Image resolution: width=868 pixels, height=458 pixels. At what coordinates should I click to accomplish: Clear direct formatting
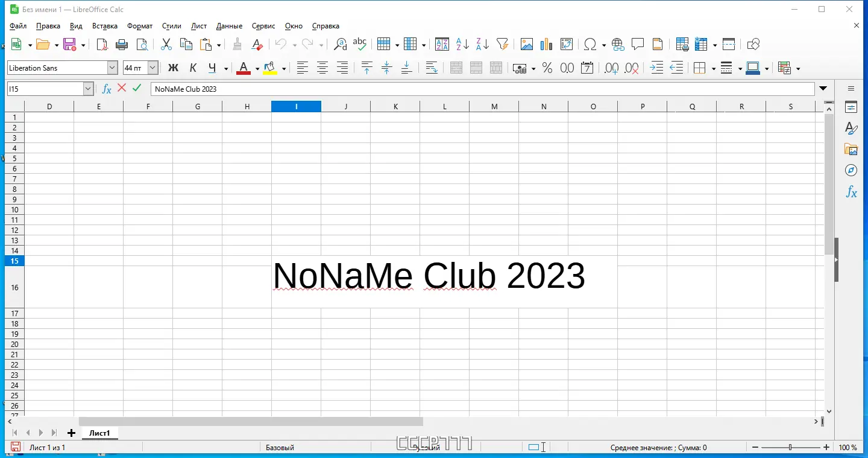pos(257,44)
